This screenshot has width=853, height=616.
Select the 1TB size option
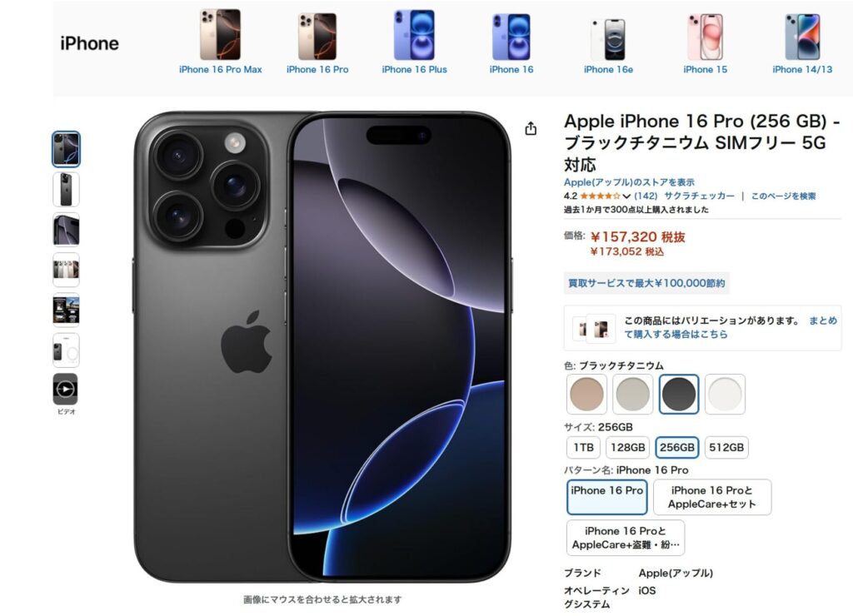click(x=583, y=448)
